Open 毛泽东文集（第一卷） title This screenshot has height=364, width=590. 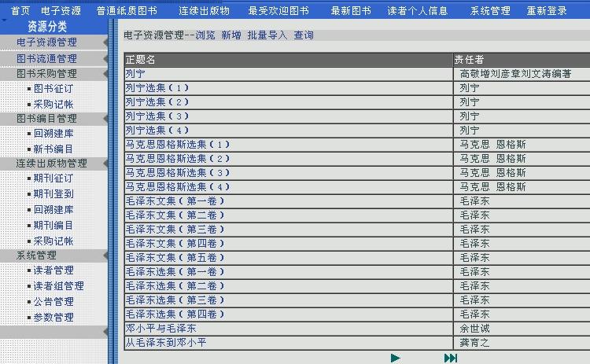pyautogui.click(x=175, y=201)
